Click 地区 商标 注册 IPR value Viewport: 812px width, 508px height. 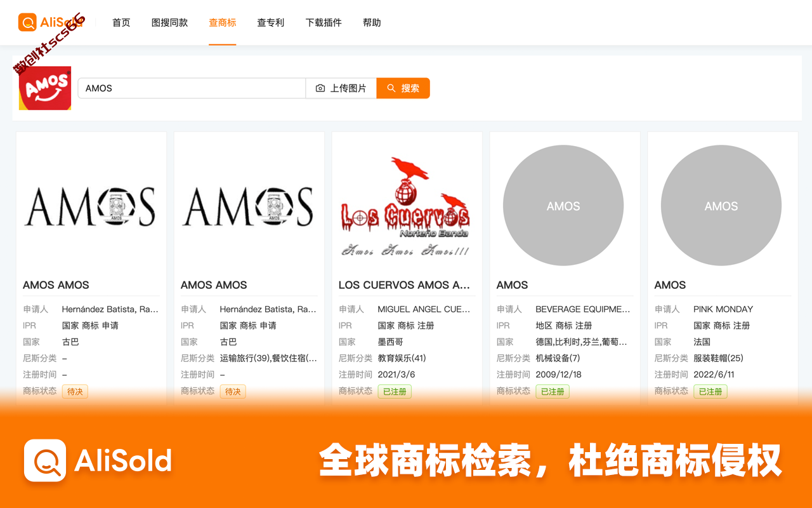(564, 326)
